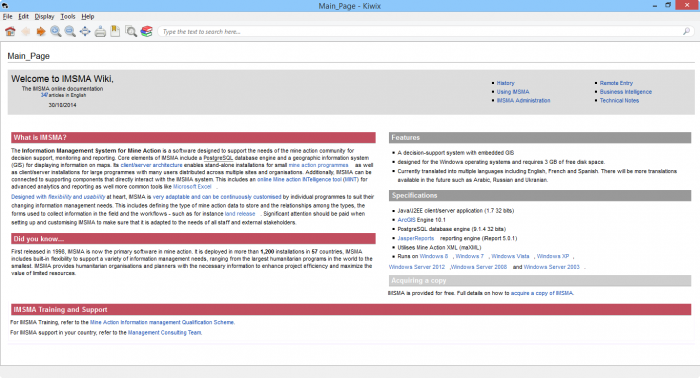
Task: Click the 'IMSMA Training and Support' header
Action: pos(351,309)
